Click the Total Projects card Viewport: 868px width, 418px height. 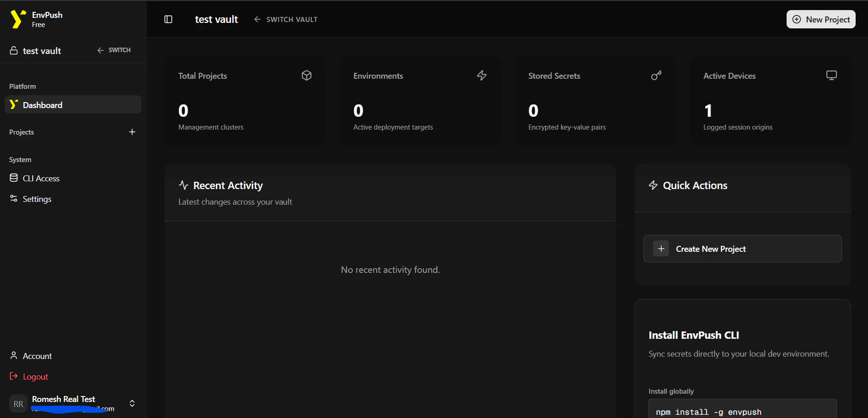246,101
